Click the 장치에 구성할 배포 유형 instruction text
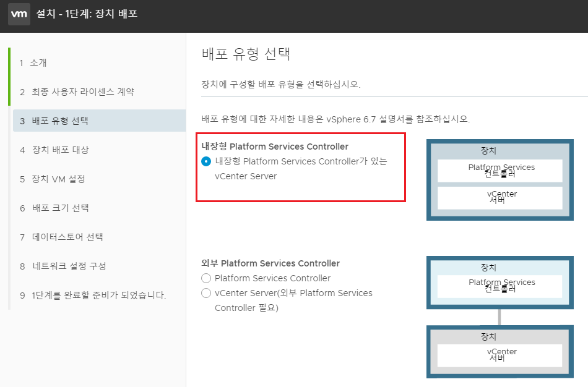This screenshot has height=387, width=588. (281, 84)
